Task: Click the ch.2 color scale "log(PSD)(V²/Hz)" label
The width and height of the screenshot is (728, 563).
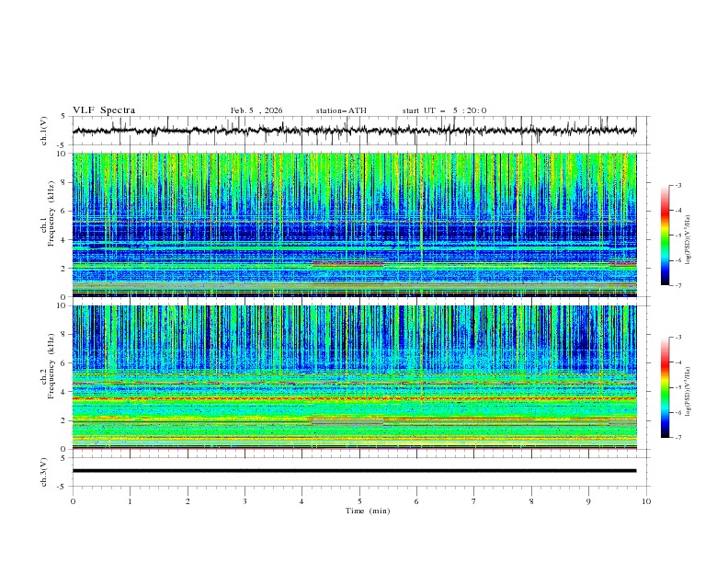Action: click(x=688, y=392)
